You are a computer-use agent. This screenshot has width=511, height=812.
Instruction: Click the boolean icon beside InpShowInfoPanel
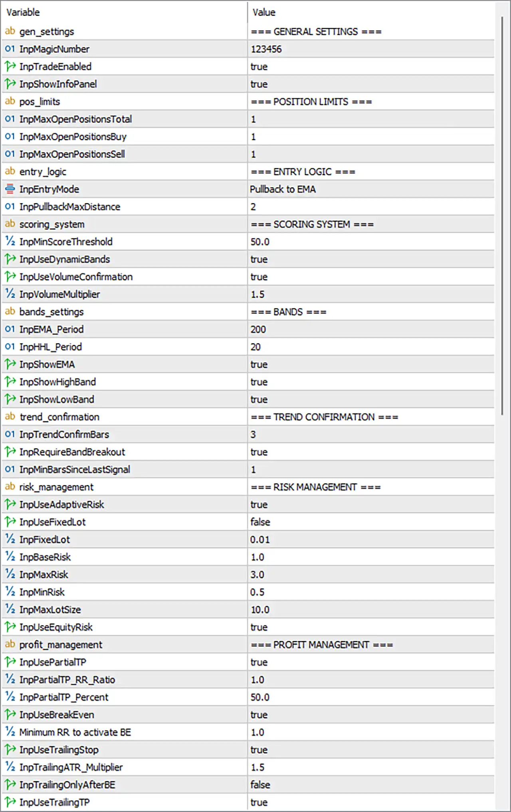[10, 84]
